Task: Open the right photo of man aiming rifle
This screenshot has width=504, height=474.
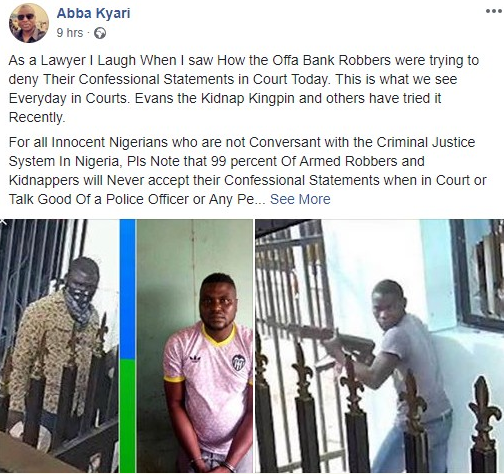Action: [379, 346]
